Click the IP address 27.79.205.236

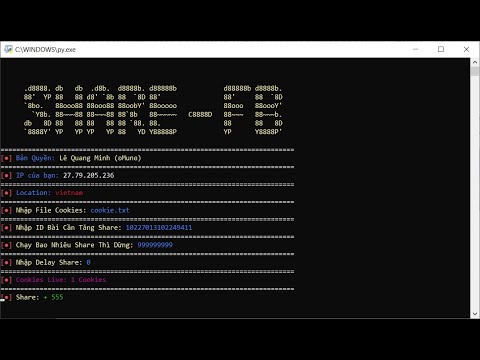[x=88, y=175]
